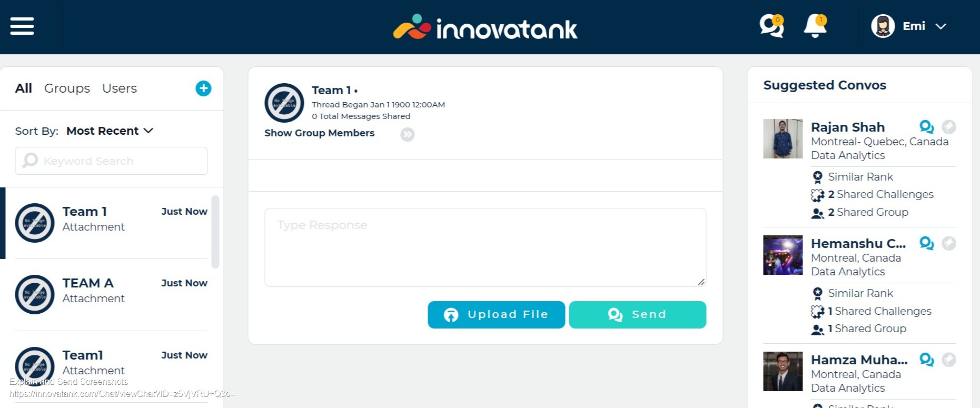This screenshot has height=408, width=980.
Task: Click 2 Shared Challenges puzzle icon
Action: (x=817, y=195)
